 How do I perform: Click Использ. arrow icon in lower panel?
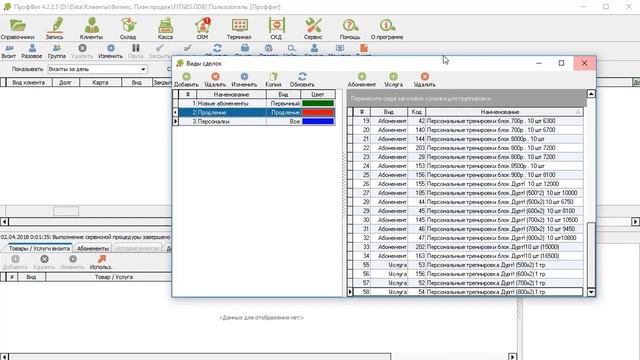(x=101, y=262)
